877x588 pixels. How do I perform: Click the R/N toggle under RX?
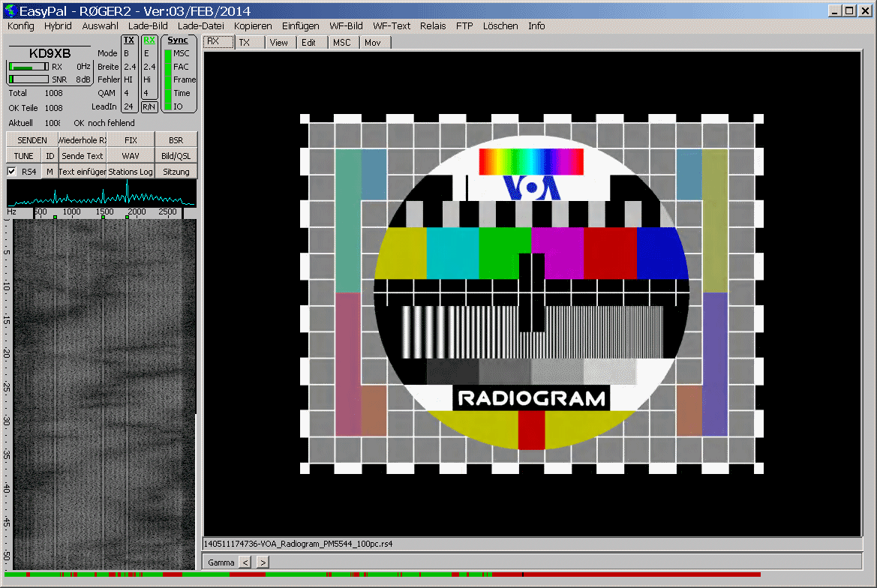(149, 107)
